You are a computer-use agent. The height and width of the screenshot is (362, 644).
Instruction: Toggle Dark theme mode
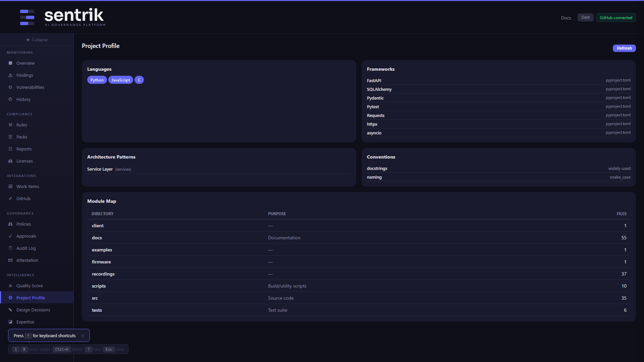pyautogui.click(x=585, y=17)
